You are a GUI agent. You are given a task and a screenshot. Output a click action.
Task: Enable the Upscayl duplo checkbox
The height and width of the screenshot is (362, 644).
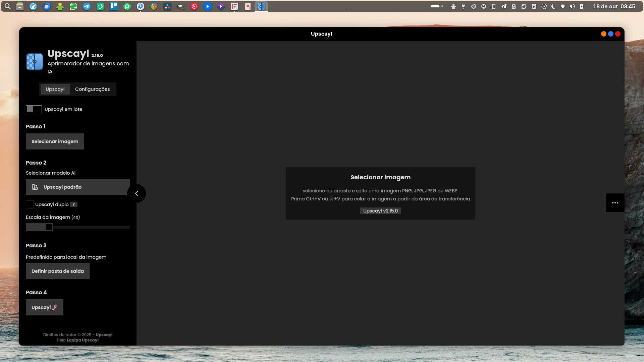pyautogui.click(x=30, y=204)
